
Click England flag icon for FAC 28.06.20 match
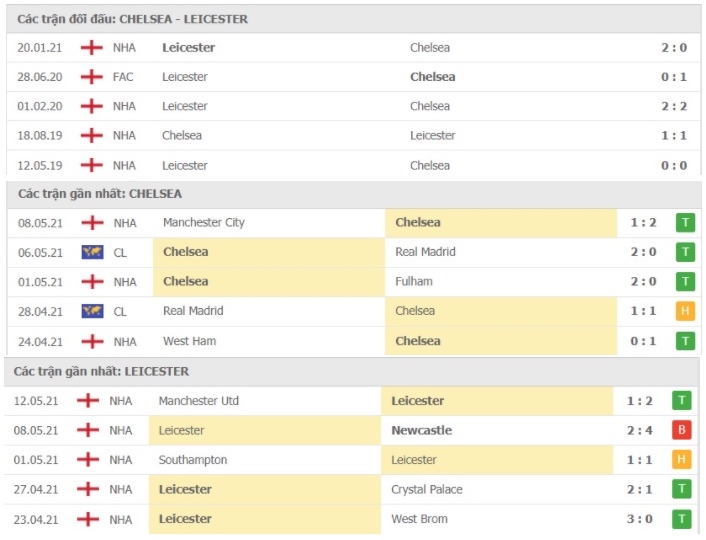click(x=92, y=77)
